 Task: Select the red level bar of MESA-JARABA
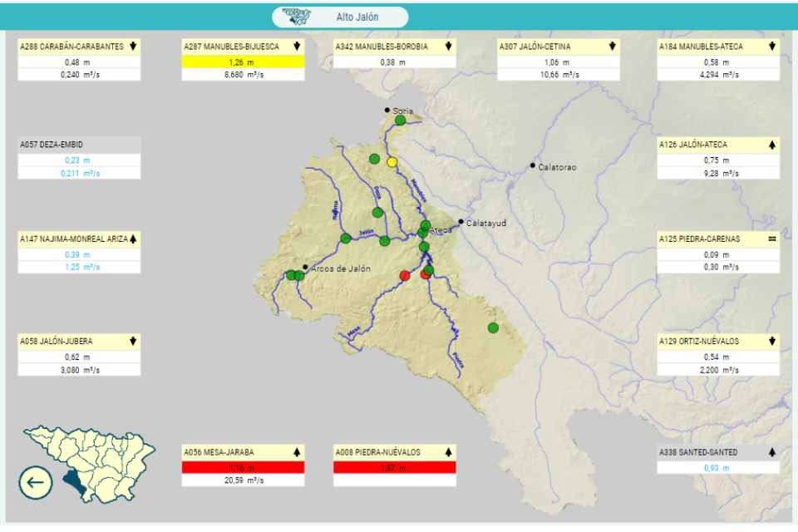coord(243,468)
